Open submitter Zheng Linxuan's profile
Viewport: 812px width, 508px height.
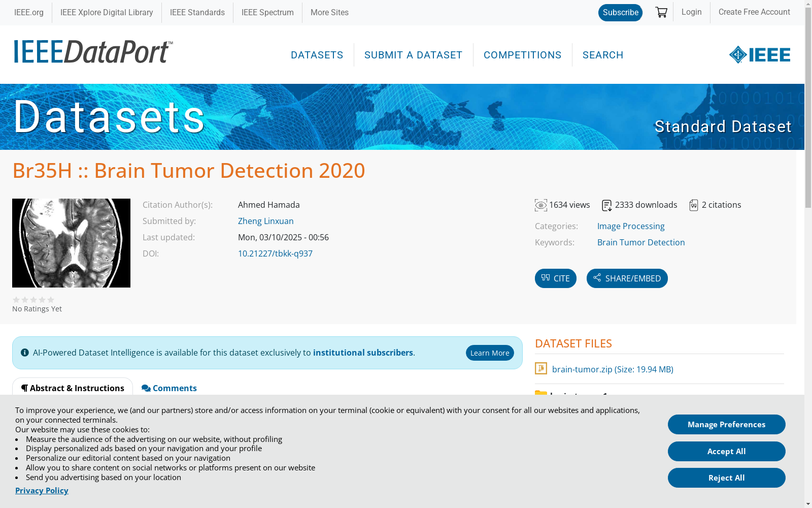[266, 221]
